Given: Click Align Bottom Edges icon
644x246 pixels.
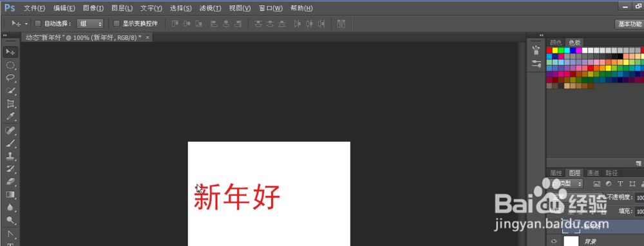Looking at the screenshot, I should pos(199,24).
